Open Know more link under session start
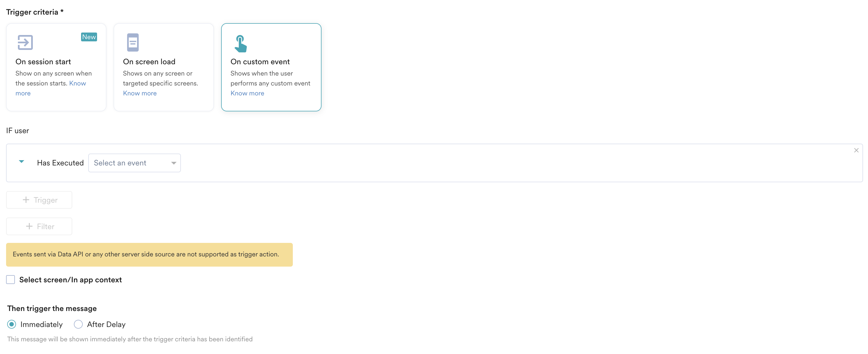The width and height of the screenshot is (868, 354). 77,83
